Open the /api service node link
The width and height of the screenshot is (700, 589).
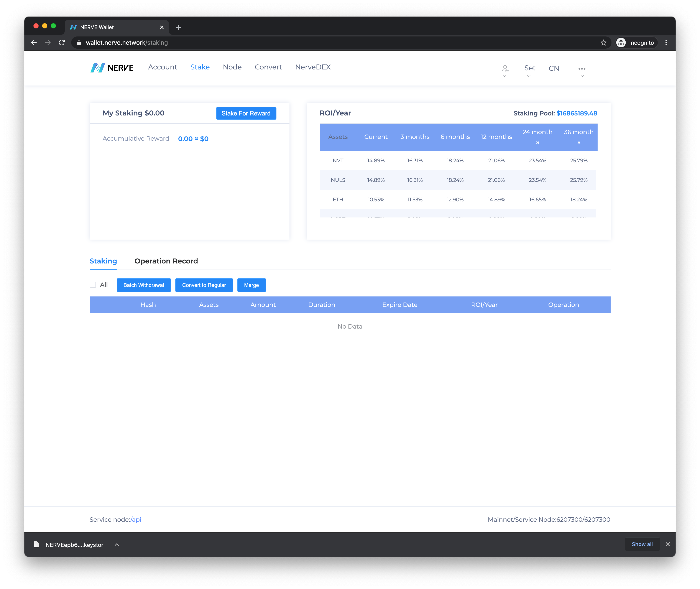(x=136, y=520)
